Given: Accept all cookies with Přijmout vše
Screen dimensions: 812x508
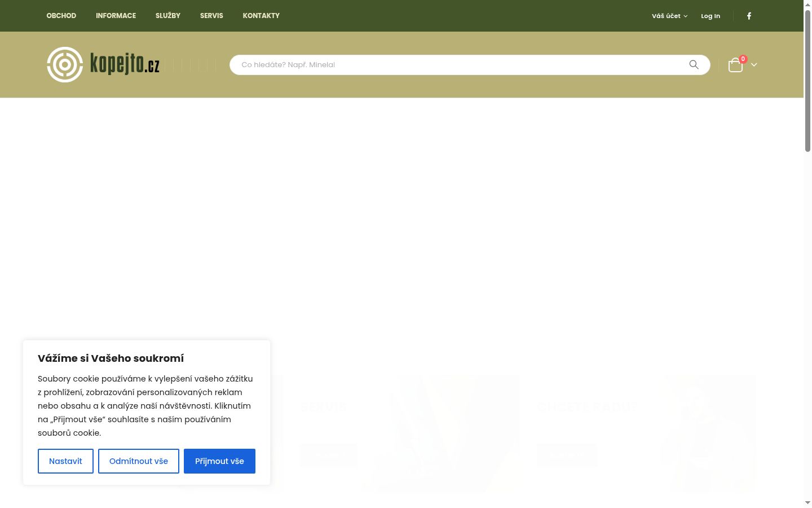Looking at the screenshot, I should click(219, 461).
